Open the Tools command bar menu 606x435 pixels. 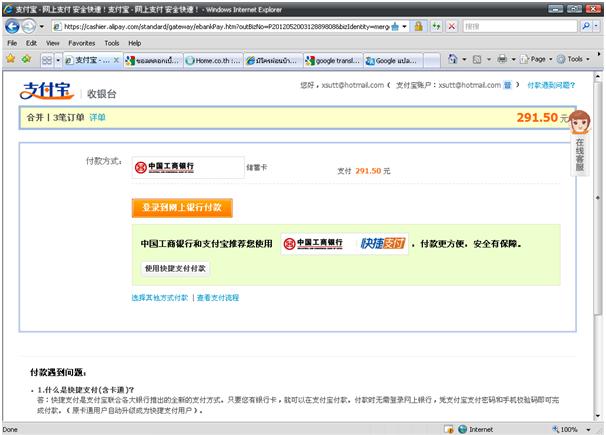(x=573, y=59)
